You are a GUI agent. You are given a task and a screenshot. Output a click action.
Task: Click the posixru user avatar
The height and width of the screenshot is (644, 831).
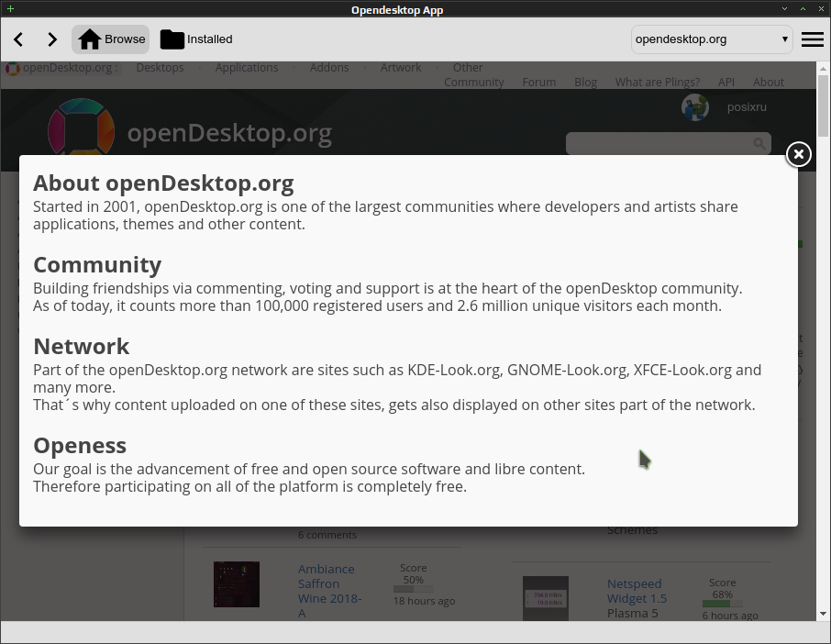(695, 107)
